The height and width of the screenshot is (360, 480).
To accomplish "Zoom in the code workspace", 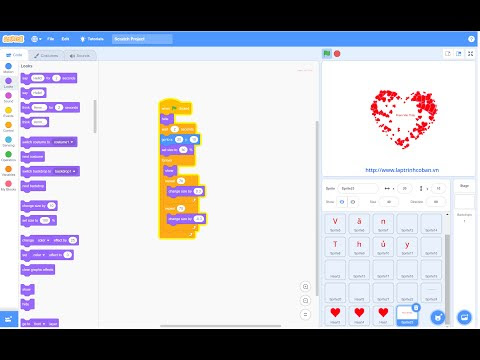I will pos(305,287).
